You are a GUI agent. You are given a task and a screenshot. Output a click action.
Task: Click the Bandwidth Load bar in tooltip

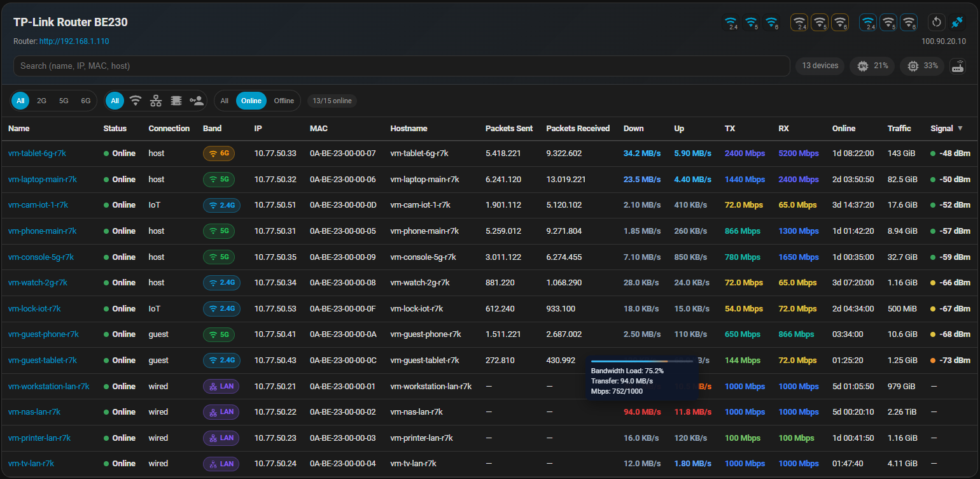pos(641,361)
